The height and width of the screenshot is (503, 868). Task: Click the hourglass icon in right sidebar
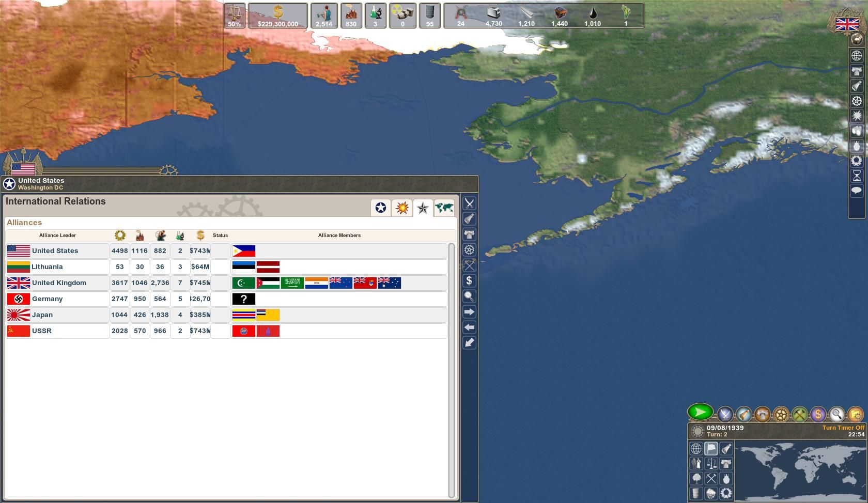tap(857, 176)
